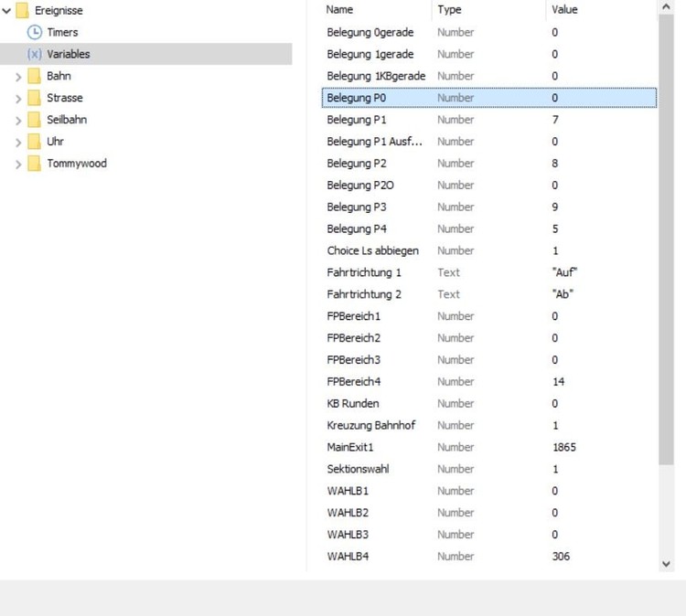The width and height of the screenshot is (686, 616).
Task: Click the Uhr folder icon
Action: (x=34, y=142)
